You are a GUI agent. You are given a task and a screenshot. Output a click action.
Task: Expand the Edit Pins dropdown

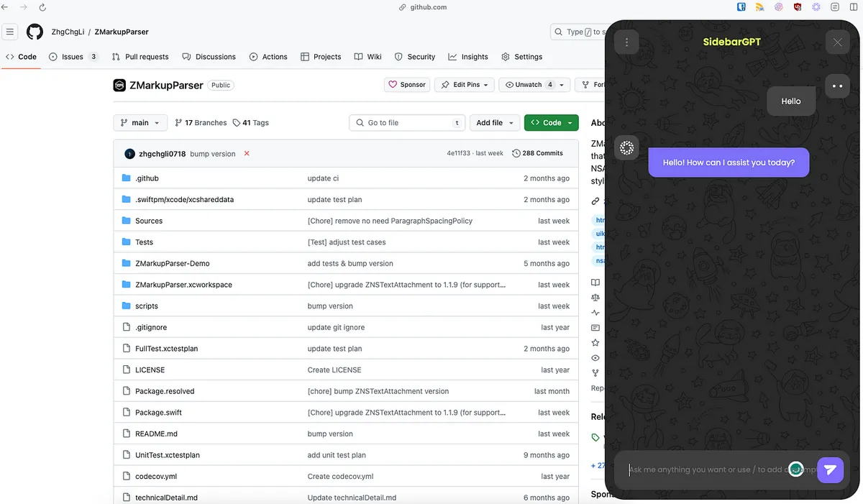(x=465, y=85)
